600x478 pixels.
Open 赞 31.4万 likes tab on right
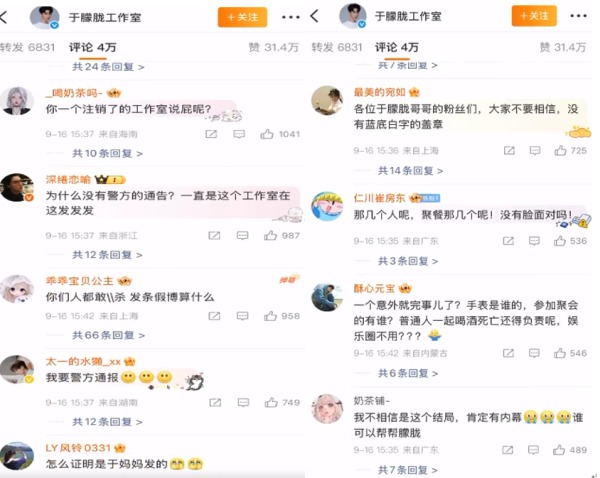click(x=562, y=47)
